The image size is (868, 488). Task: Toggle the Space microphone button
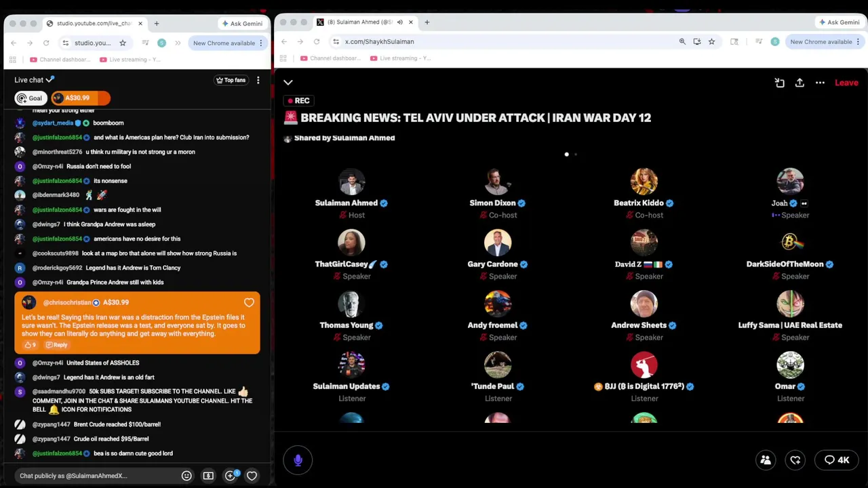[298, 460]
